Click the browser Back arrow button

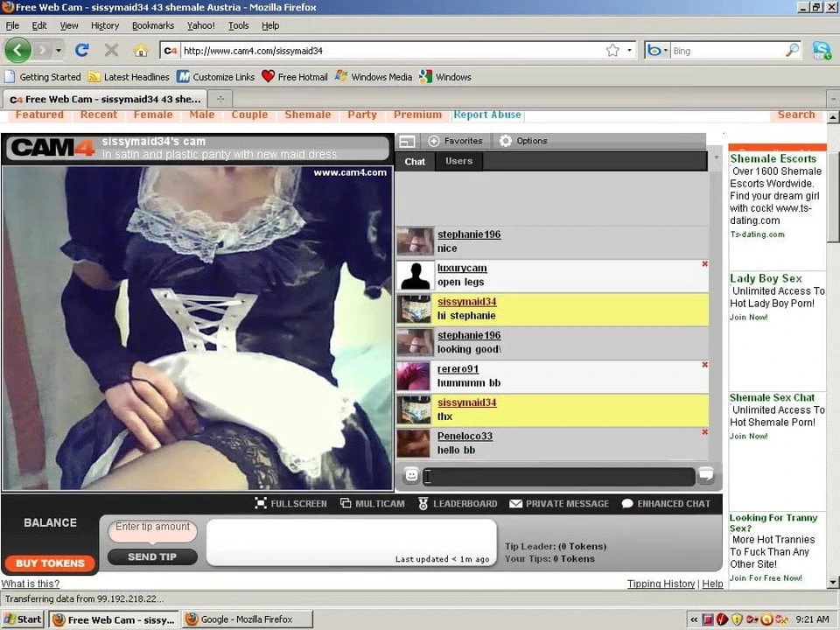tap(17, 50)
